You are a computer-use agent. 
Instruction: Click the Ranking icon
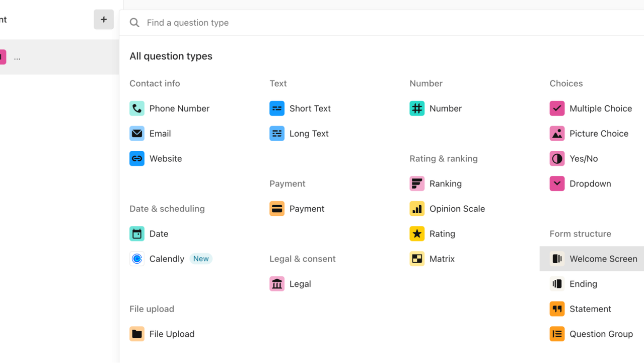tap(417, 184)
